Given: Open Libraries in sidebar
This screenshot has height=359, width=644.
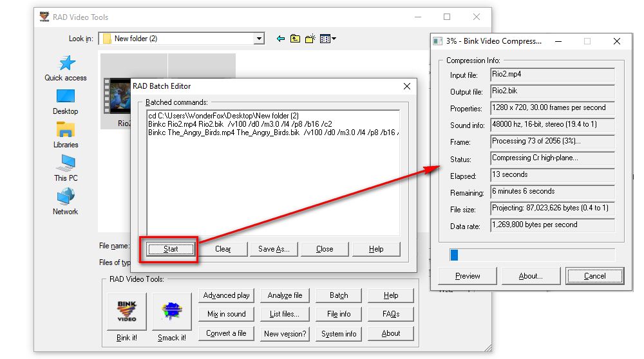Looking at the screenshot, I should (66, 135).
